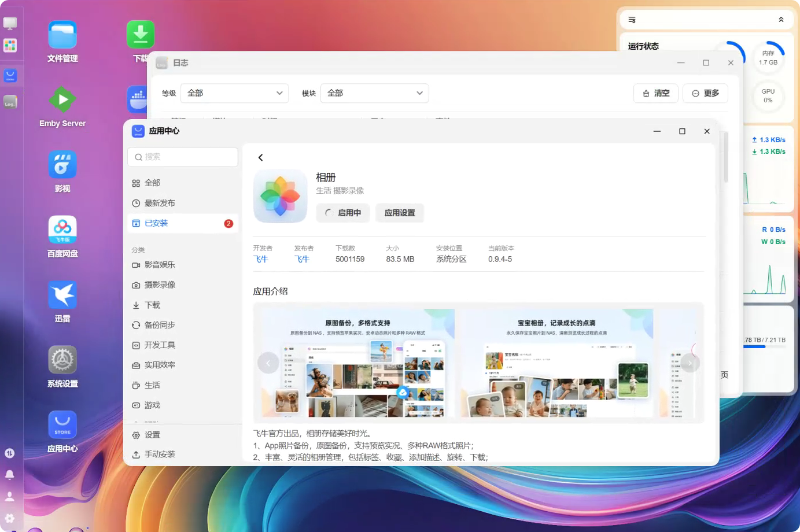
Task: Select 影音娱乐 category
Action: pyautogui.click(x=183, y=265)
